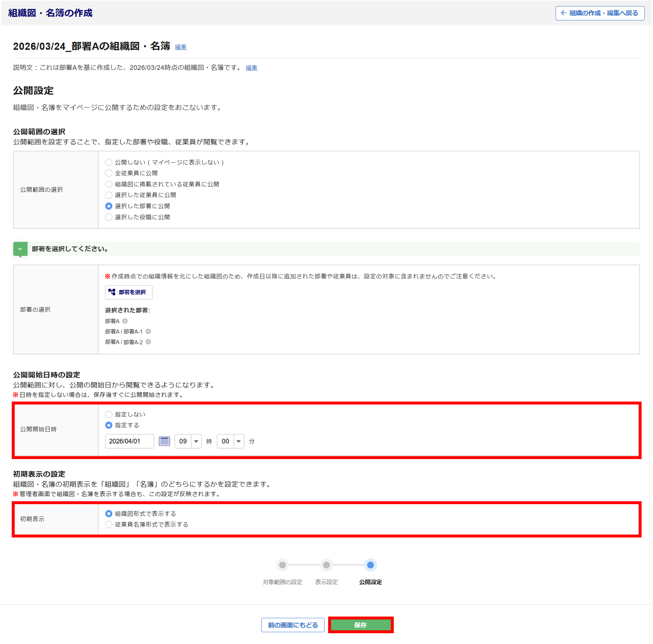
Task: Click the date field 2026/04/01
Action: click(x=129, y=441)
